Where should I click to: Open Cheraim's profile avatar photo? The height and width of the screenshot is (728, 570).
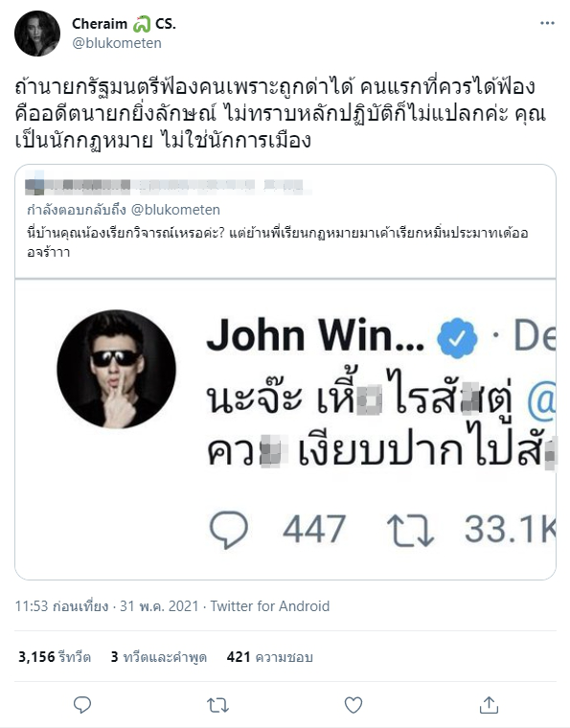tap(37, 34)
